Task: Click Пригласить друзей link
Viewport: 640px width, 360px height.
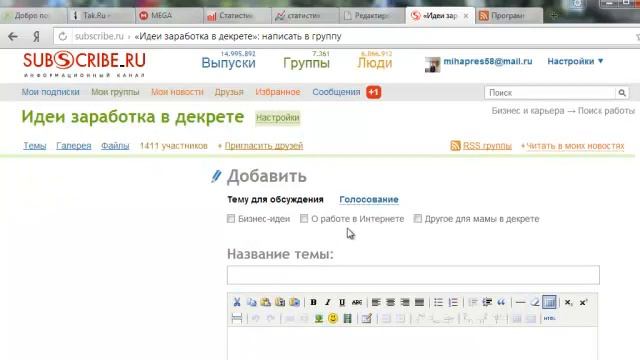Action: click(x=264, y=146)
